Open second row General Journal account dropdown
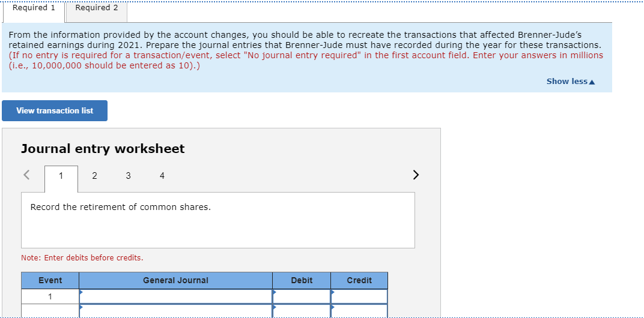 176,311
